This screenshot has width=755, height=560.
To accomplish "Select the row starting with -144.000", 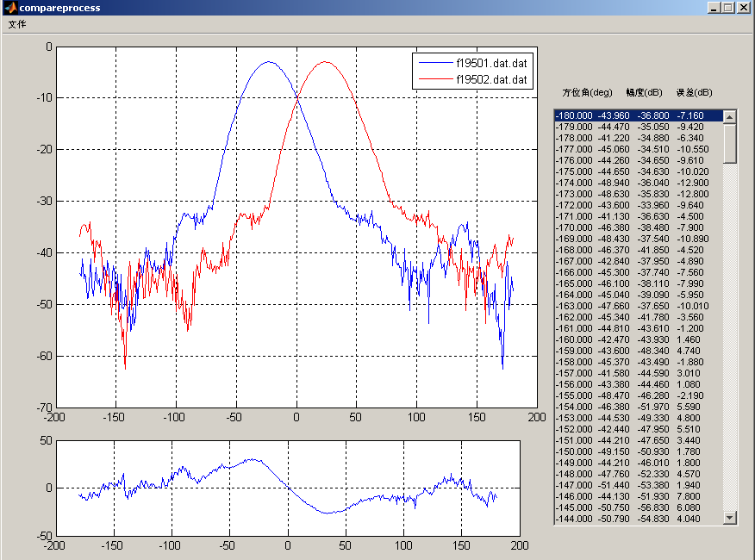I will (639, 519).
